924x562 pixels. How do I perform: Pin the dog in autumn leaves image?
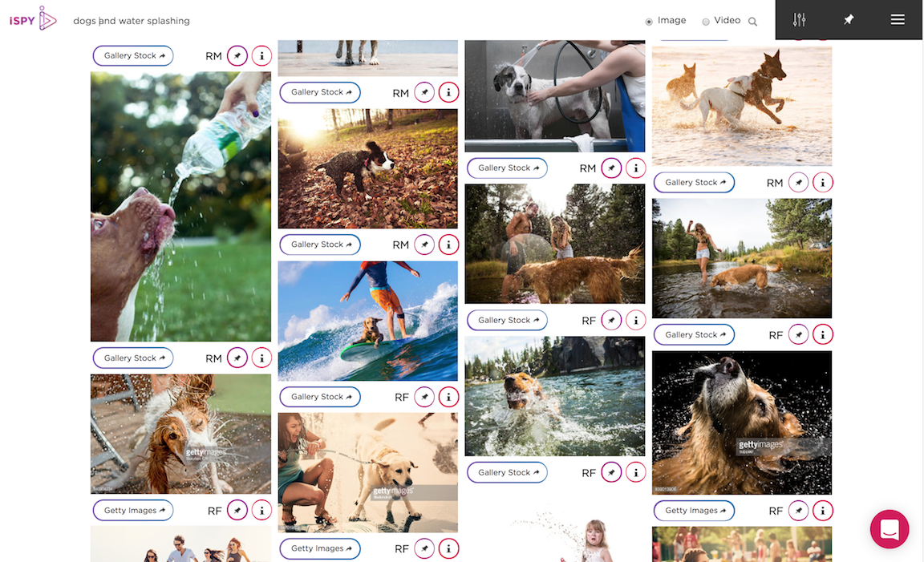pyautogui.click(x=424, y=244)
